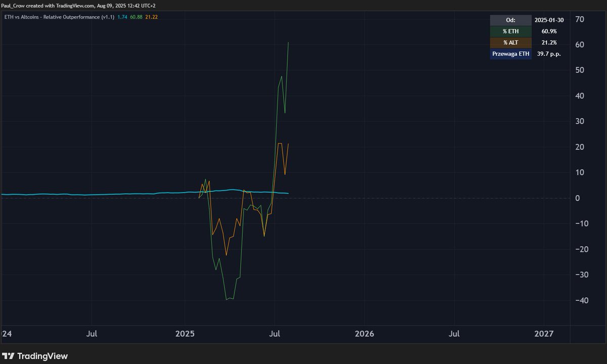The width and height of the screenshot is (607, 364).
Task: Click the Przewaga ETH label cell
Action: (x=511, y=54)
